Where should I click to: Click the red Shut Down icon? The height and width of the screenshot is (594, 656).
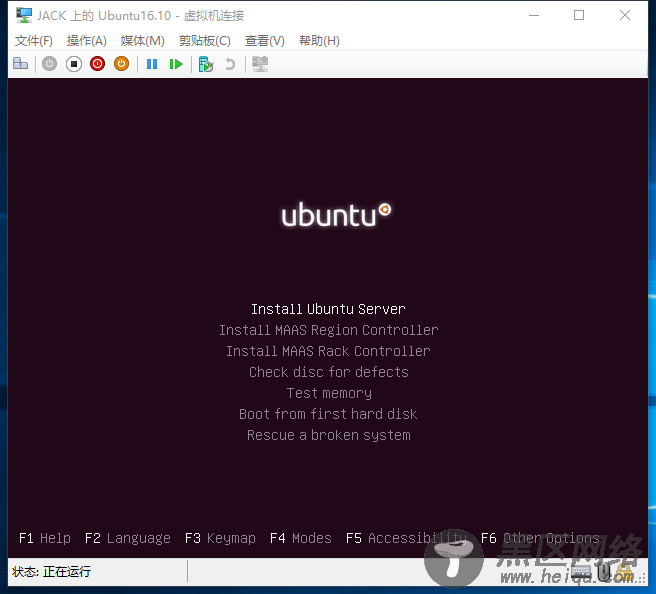tap(97, 64)
